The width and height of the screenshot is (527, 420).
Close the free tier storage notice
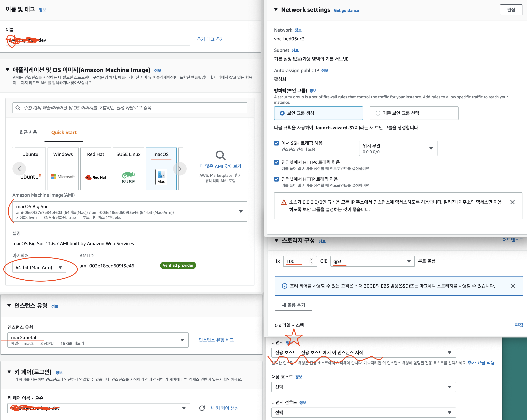[513, 286]
